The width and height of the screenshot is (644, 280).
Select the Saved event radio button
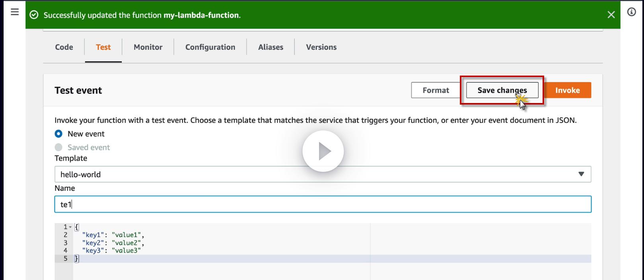(x=58, y=147)
